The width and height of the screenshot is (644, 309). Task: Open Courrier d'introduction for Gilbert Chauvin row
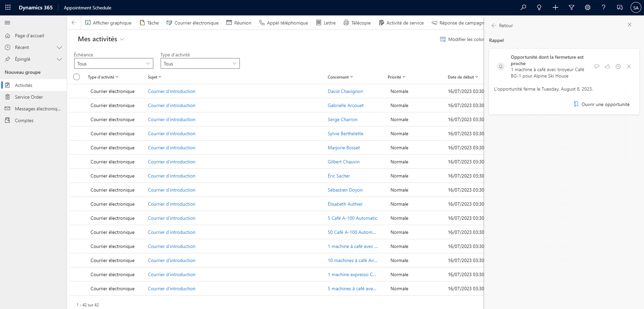pos(171,162)
